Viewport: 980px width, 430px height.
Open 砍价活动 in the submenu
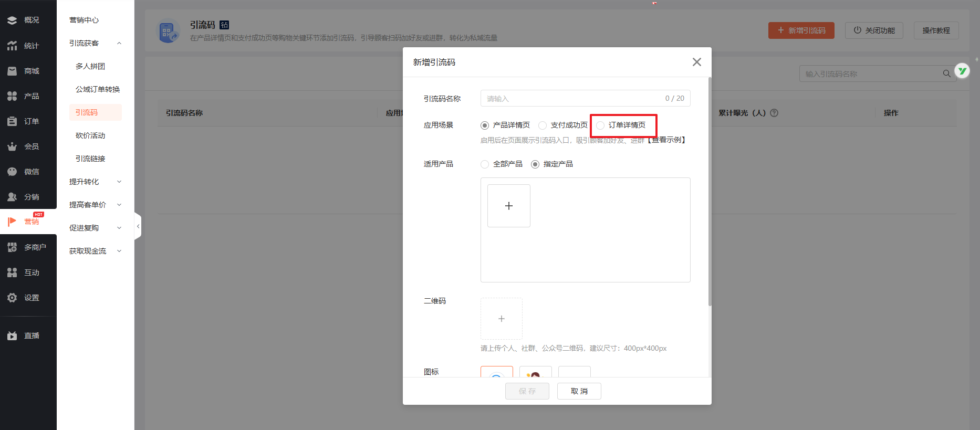click(90, 135)
